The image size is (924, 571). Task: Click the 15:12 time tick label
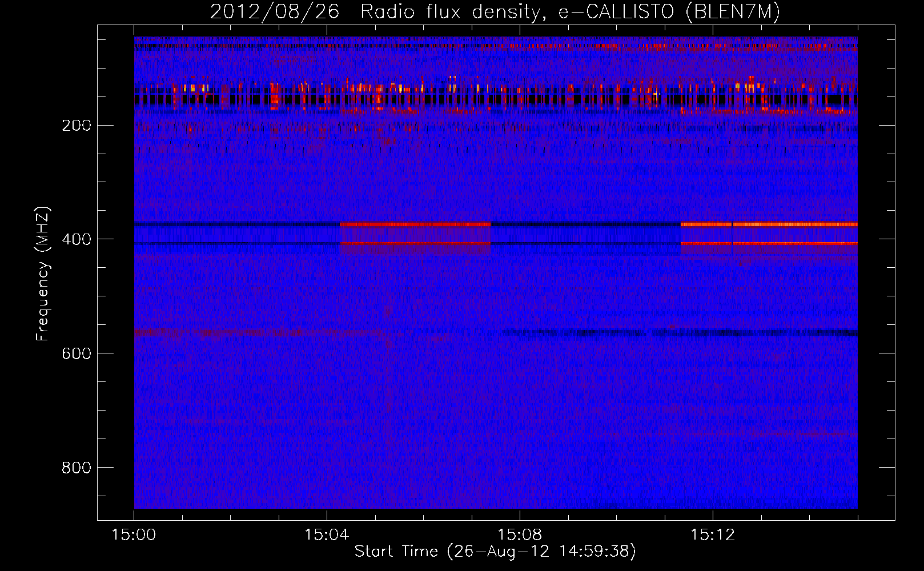[713, 534]
